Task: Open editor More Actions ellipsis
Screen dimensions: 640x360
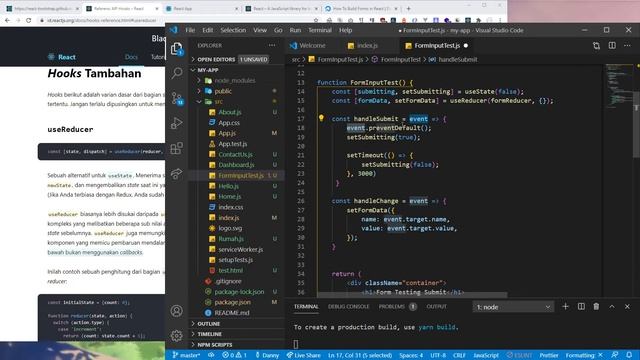Action: tap(627, 46)
